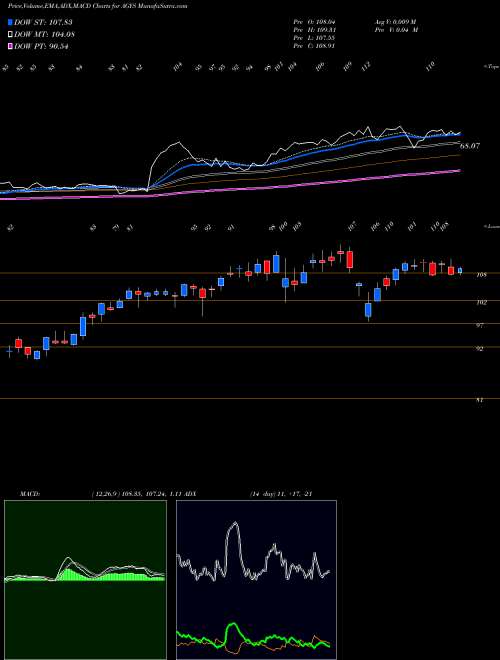
Task: Click the 97 price axis label
Action: pyautogui.click(x=480, y=325)
